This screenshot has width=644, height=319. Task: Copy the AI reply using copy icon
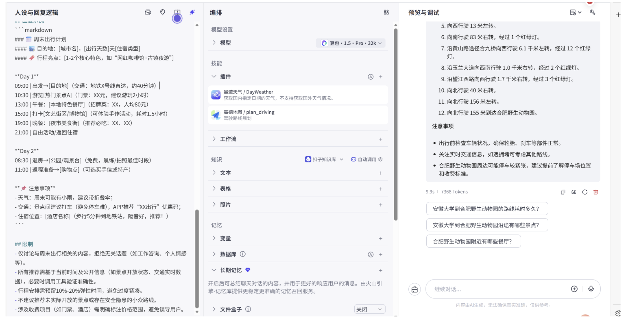point(562,192)
